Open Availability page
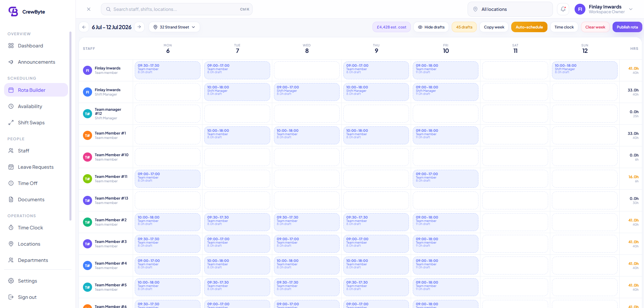Viewport: 644px width, 308px height. tap(36, 106)
